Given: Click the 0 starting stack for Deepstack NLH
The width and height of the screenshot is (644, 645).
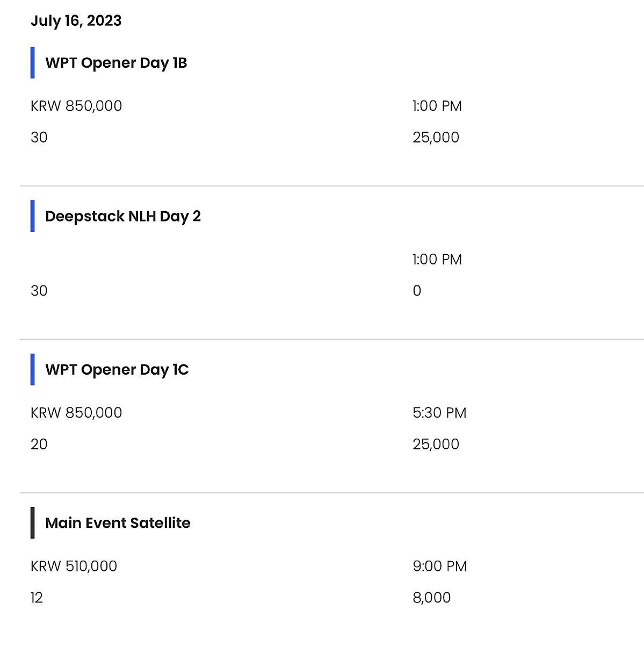Looking at the screenshot, I should click(417, 291).
